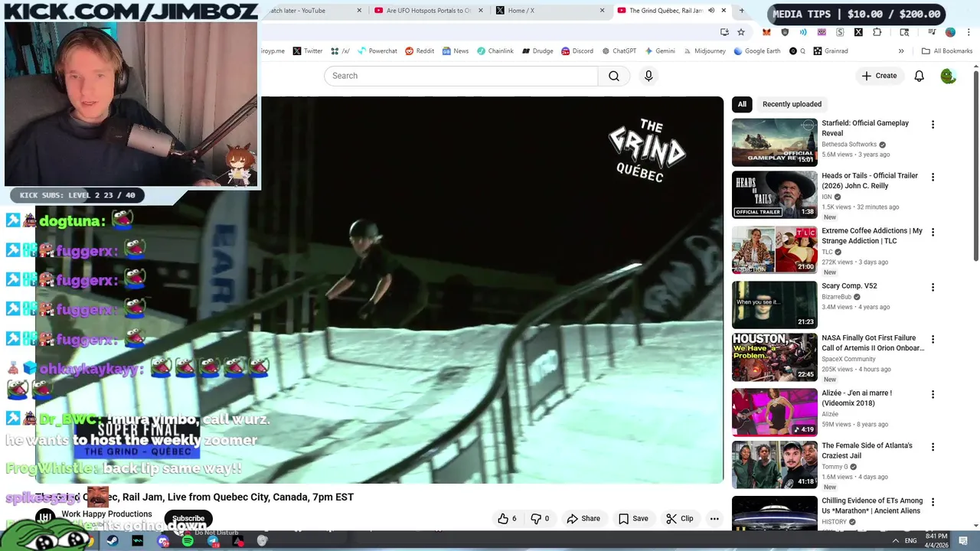Start voice search with microphone icon
The height and width of the screenshot is (551, 980).
click(x=648, y=76)
